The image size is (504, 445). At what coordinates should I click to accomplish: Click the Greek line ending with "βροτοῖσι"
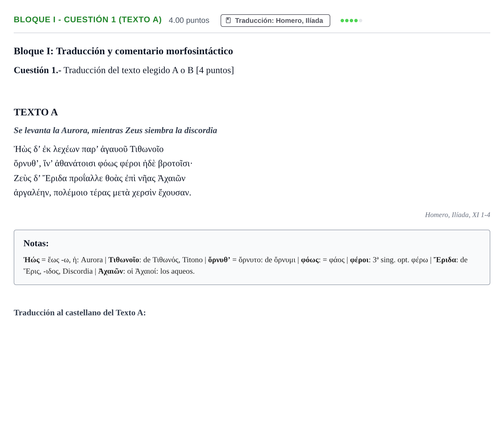[103, 164]
